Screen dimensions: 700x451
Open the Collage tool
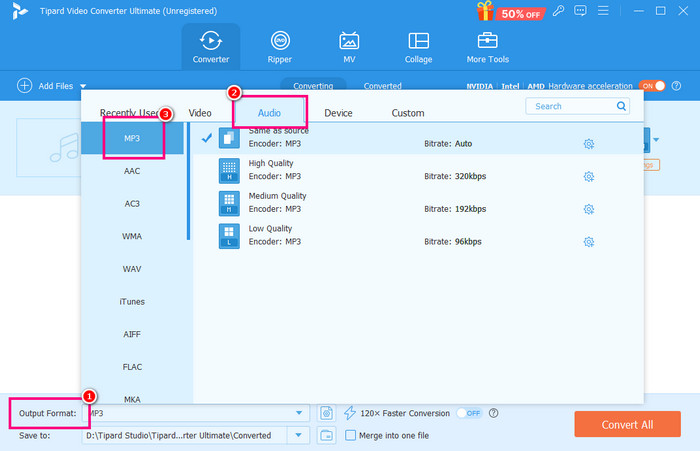418,46
